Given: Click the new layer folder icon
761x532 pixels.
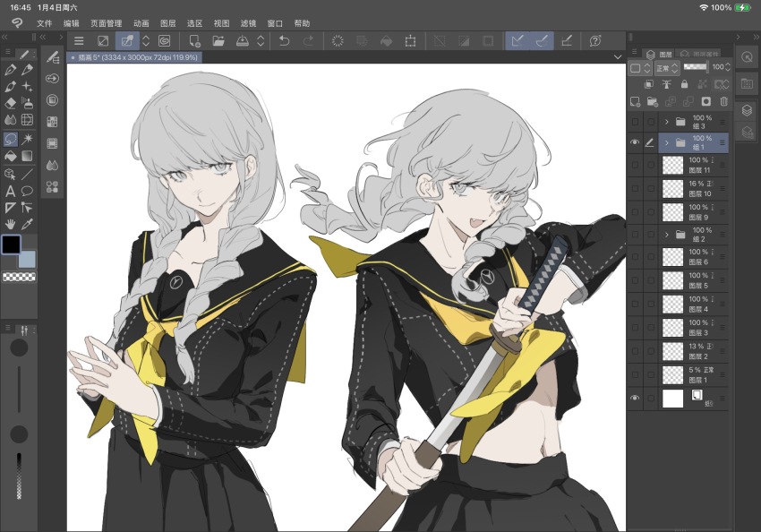Looking at the screenshot, I should [x=651, y=101].
